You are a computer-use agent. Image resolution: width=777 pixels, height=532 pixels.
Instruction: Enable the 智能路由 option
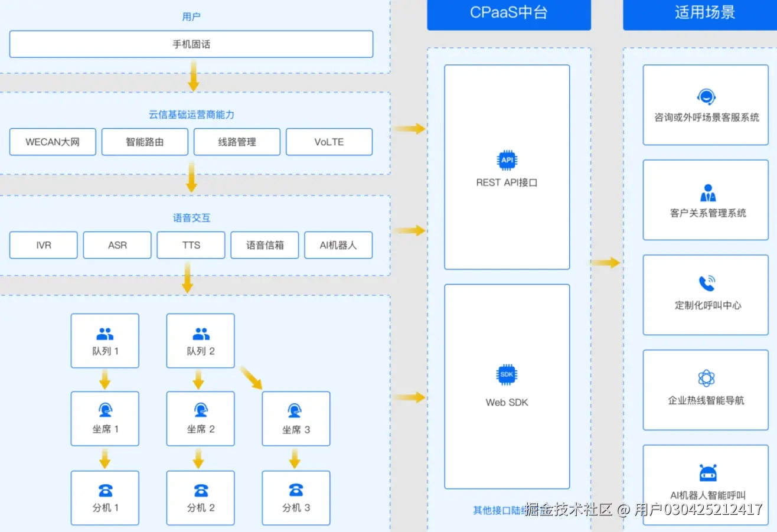click(145, 142)
